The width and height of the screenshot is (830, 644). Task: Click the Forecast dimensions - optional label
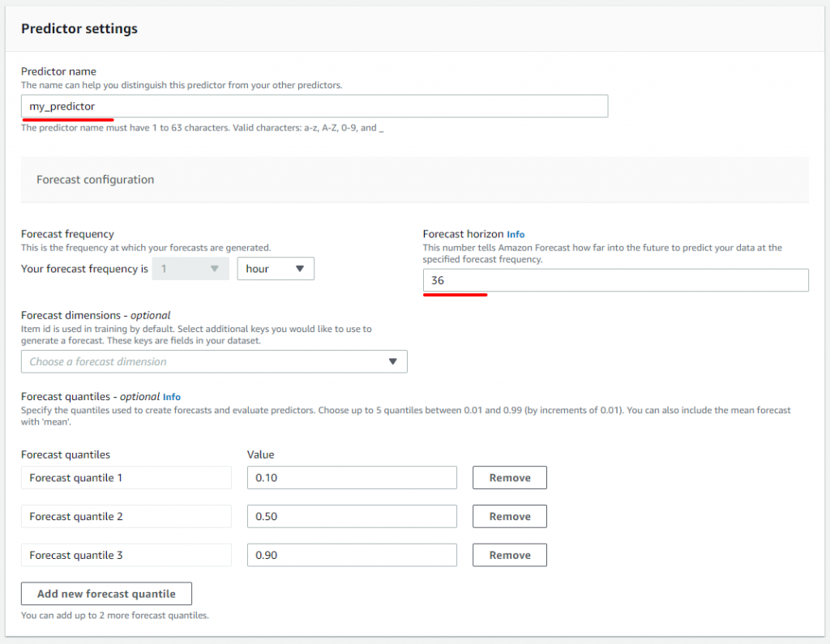click(96, 315)
